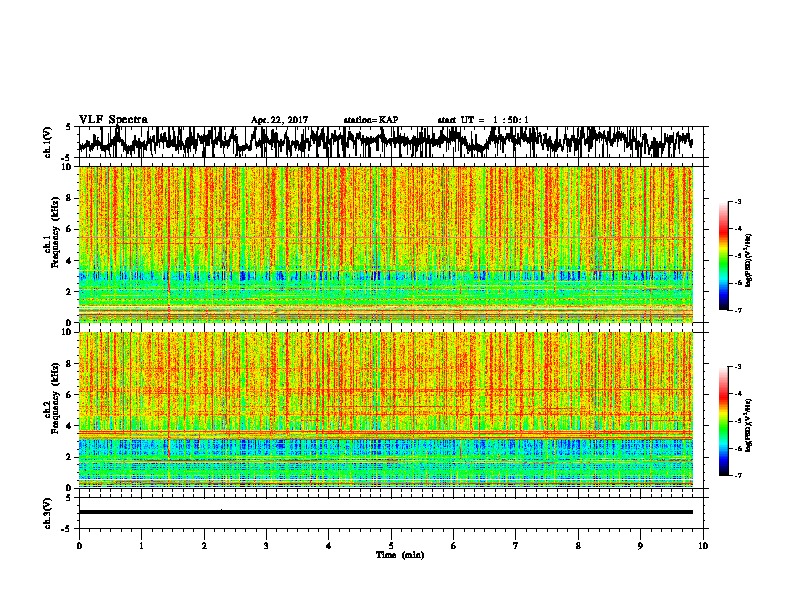
Task: Click the "-7" tick on ch.1 color bar
Action: coord(738,310)
